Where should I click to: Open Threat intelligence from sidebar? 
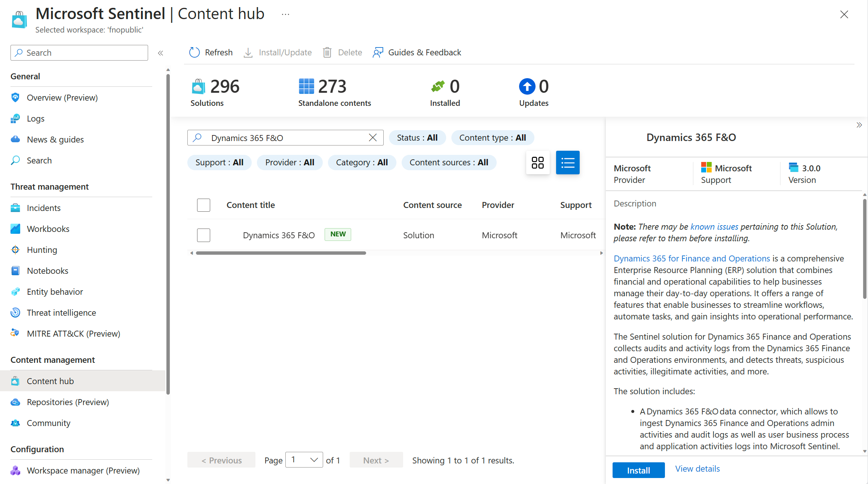(61, 313)
